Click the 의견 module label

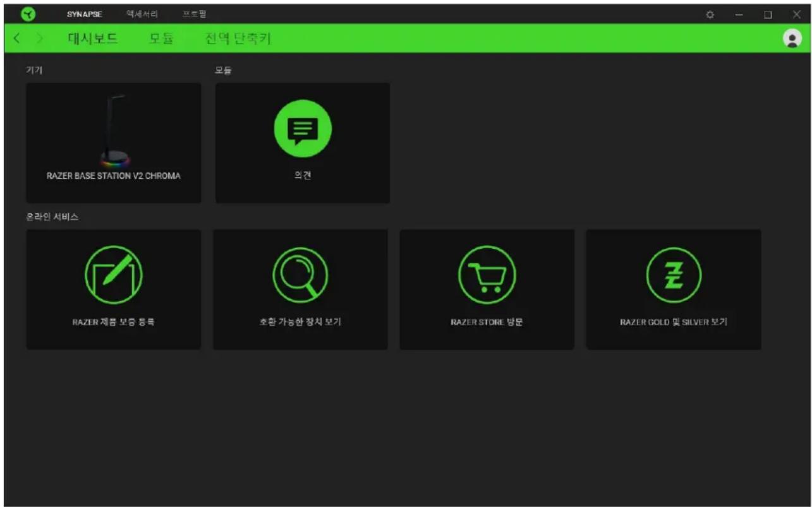[303, 176]
